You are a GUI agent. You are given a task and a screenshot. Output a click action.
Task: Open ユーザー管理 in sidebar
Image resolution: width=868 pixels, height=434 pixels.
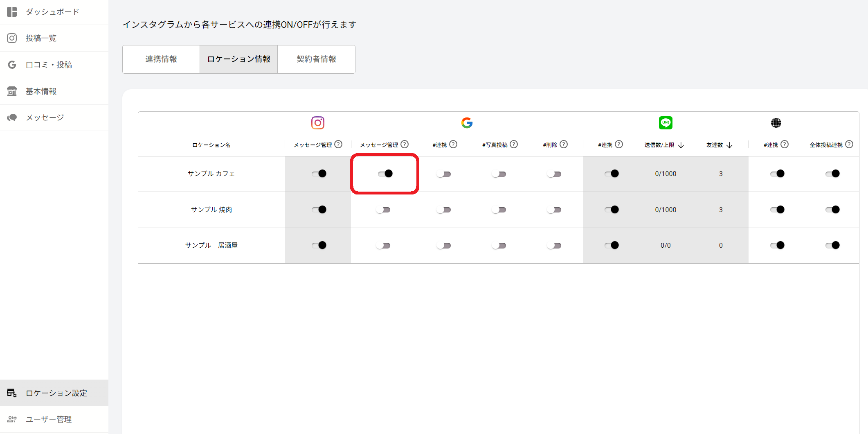point(49,419)
